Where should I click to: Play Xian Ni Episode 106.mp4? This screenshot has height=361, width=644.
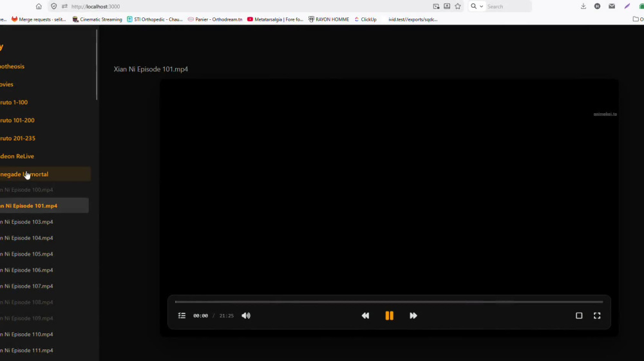coord(44,270)
